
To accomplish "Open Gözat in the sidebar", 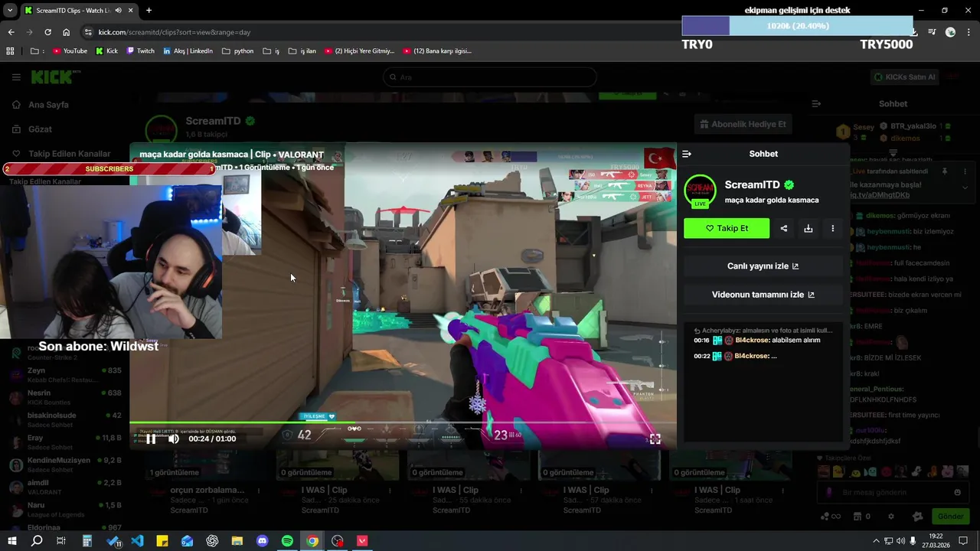I will (x=40, y=129).
